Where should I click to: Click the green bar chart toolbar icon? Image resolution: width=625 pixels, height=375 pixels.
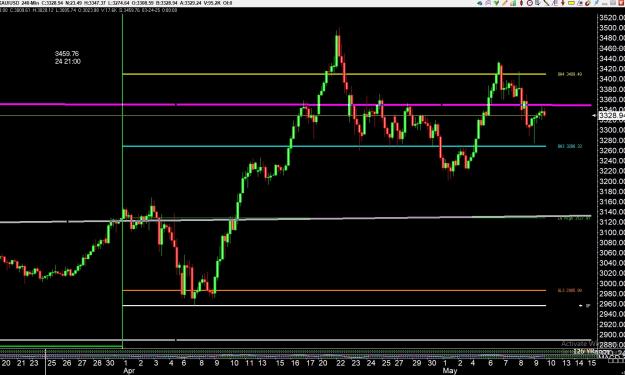[513, 3]
